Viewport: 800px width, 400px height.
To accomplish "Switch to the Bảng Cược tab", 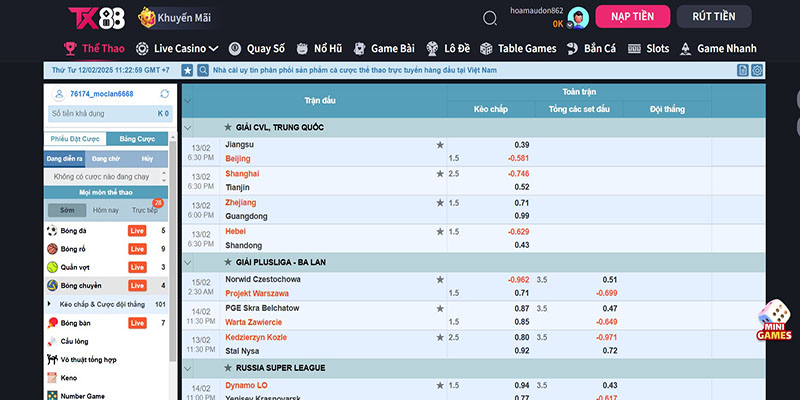I will point(137,139).
